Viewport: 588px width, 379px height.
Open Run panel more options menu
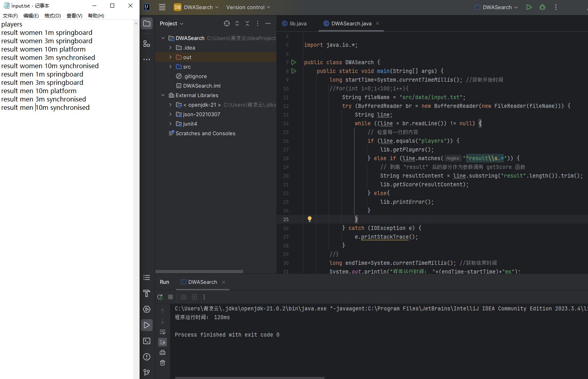tap(204, 297)
